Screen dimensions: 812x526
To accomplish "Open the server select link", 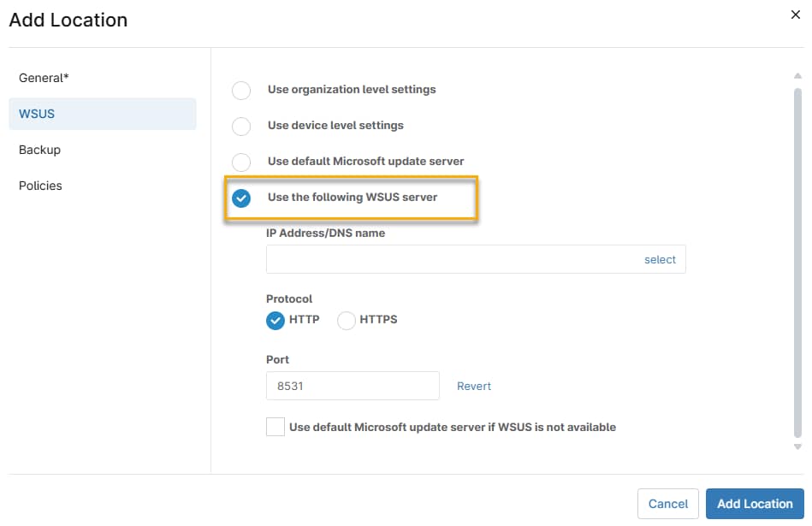I will coord(660,259).
